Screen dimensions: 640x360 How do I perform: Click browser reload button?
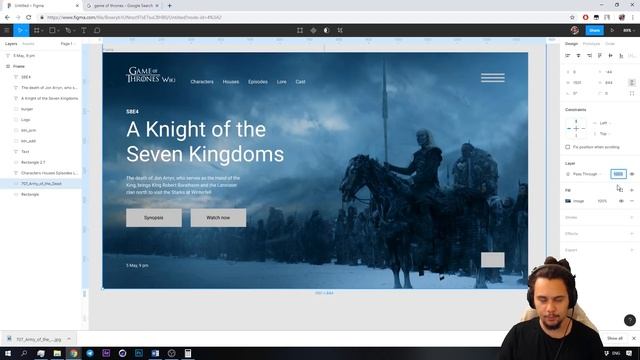[x=29, y=18]
